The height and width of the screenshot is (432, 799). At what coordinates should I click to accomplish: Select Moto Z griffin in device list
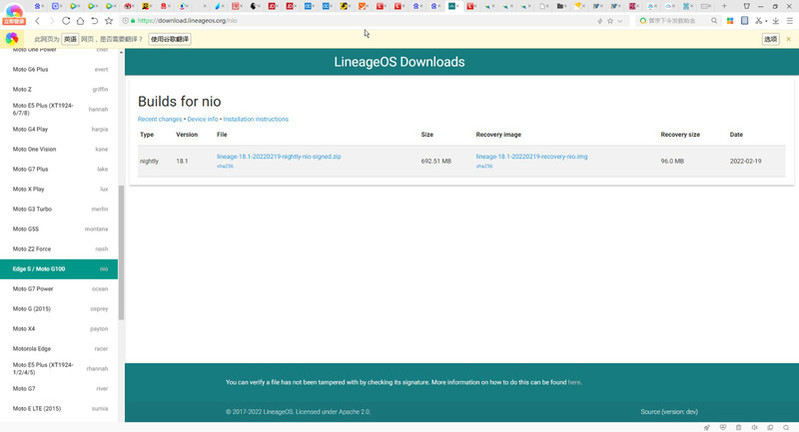click(59, 89)
